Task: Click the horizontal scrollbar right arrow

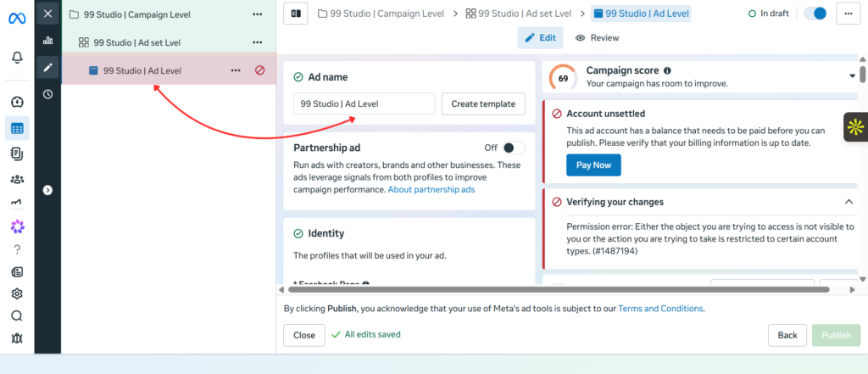Action: [x=853, y=290]
